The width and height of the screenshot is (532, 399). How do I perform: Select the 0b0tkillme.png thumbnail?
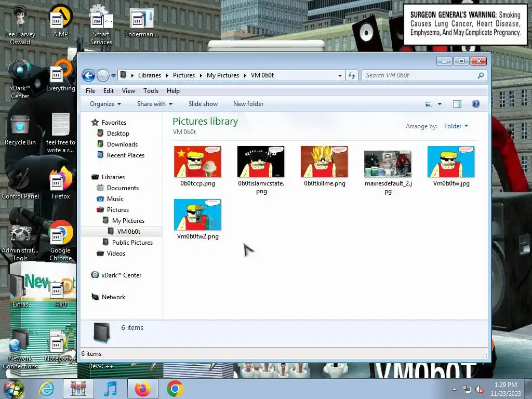pyautogui.click(x=324, y=162)
